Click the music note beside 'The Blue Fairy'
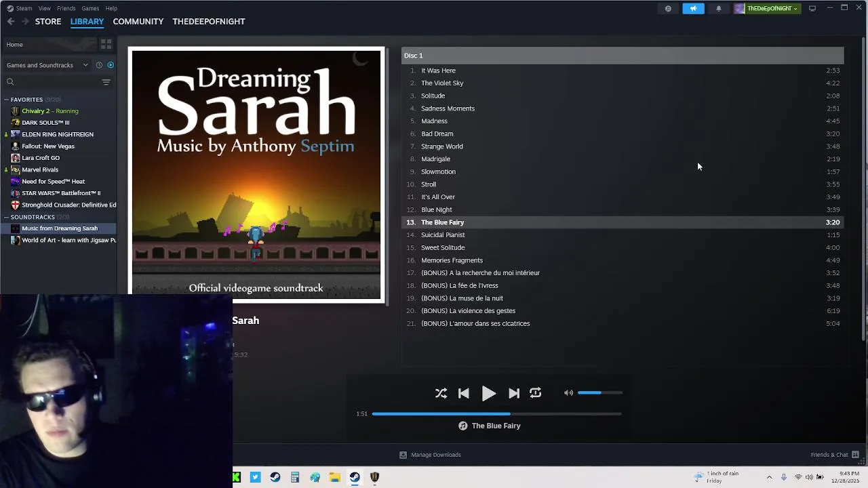Screen dimensions: 868x488 [462, 426]
